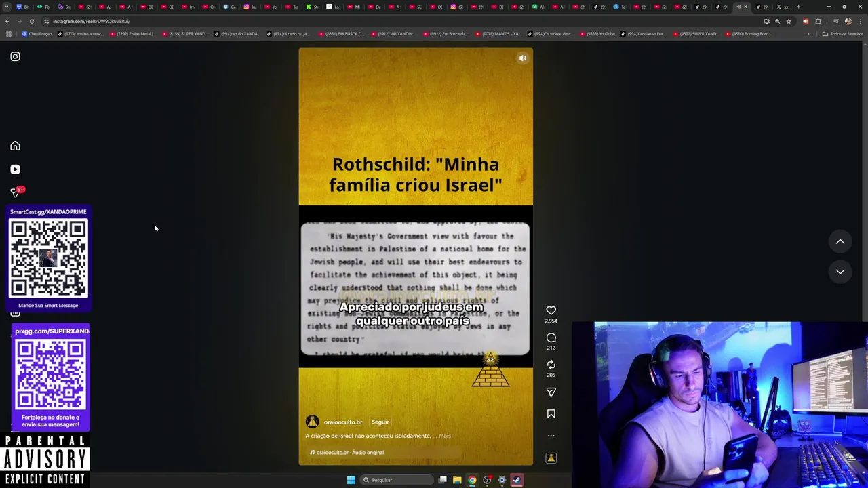
Task: Expand the caption with 'mais'
Action: tap(444, 436)
